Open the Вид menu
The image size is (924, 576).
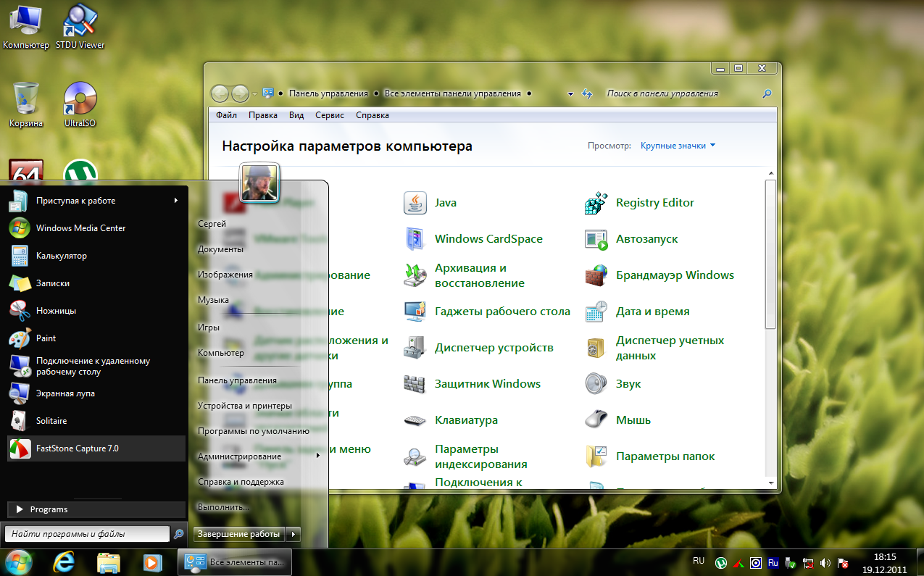click(296, 115)
